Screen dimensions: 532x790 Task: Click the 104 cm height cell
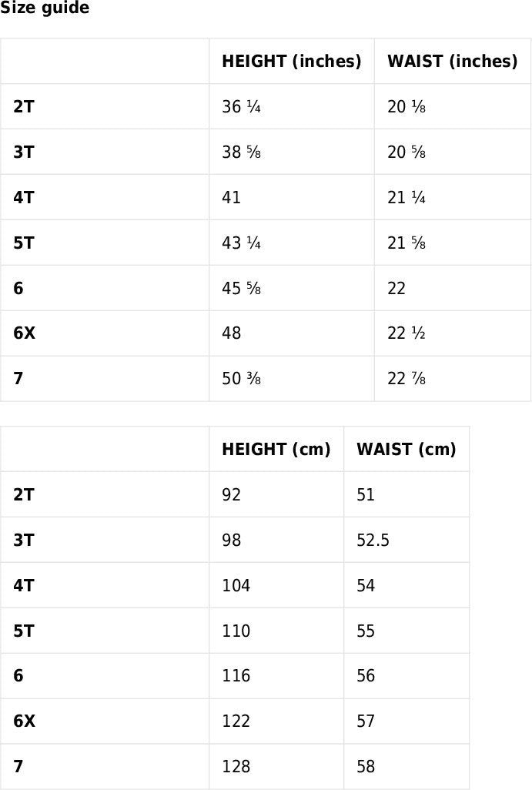coord(236,586)
